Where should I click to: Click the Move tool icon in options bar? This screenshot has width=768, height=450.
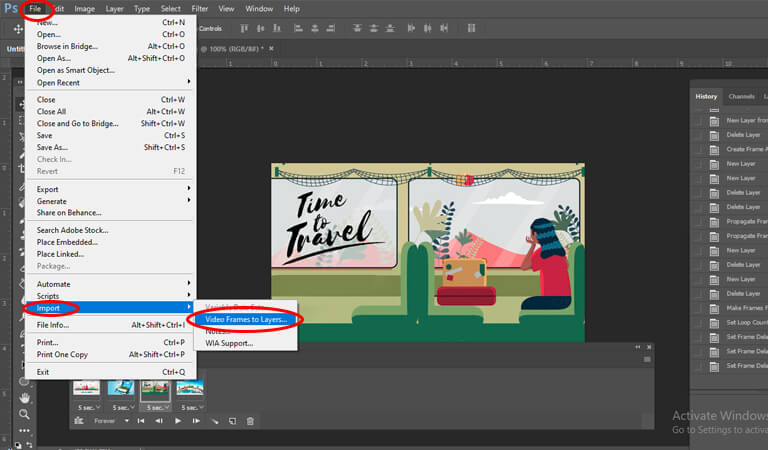pyautogui.click(x=17, y=29)
